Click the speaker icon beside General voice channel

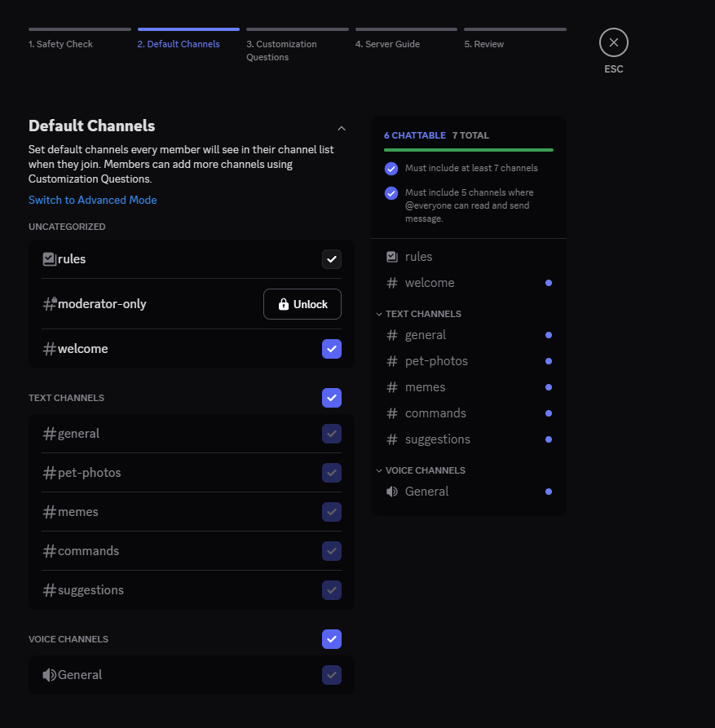(49, 675)
